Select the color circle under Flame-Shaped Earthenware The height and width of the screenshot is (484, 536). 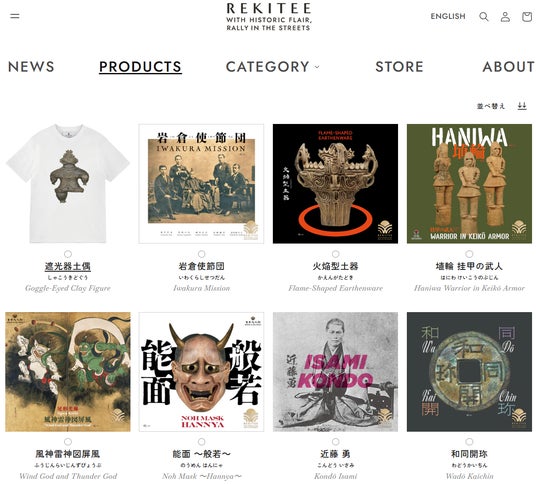point(336,254)
